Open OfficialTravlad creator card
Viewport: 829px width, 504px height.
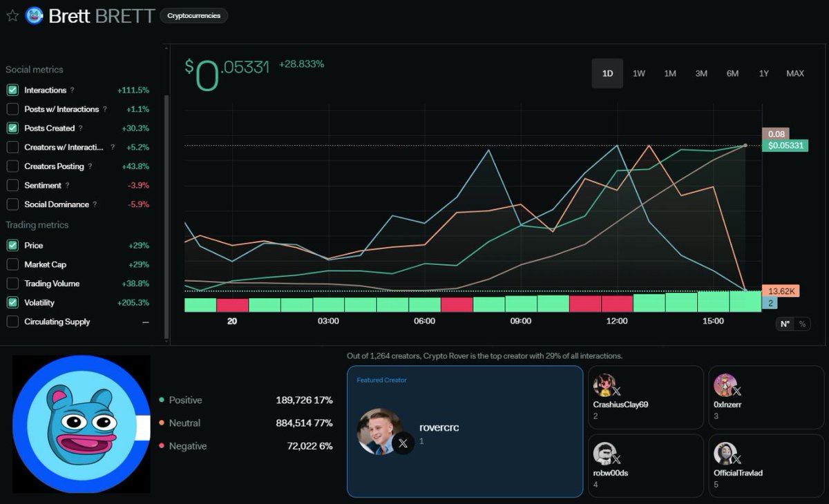[766, 466]
